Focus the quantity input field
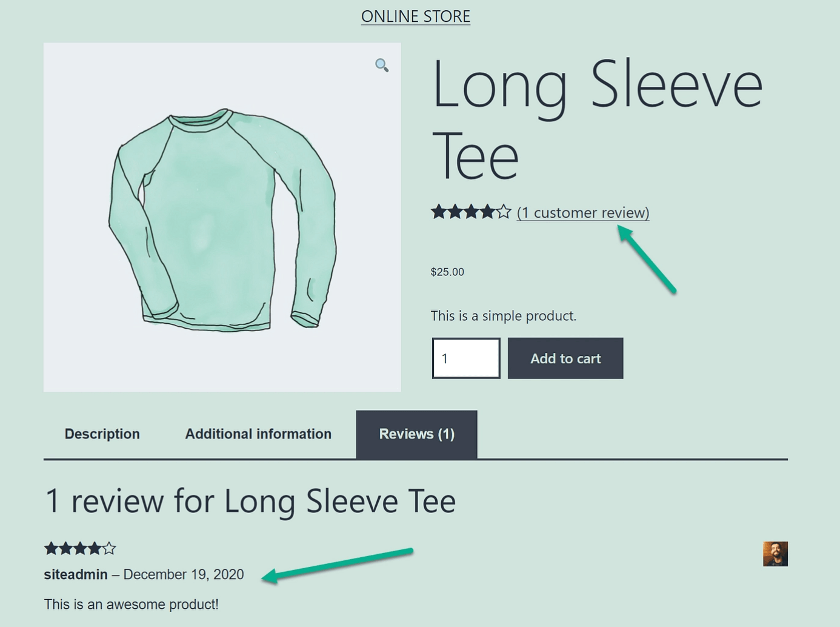 (465, 358)
